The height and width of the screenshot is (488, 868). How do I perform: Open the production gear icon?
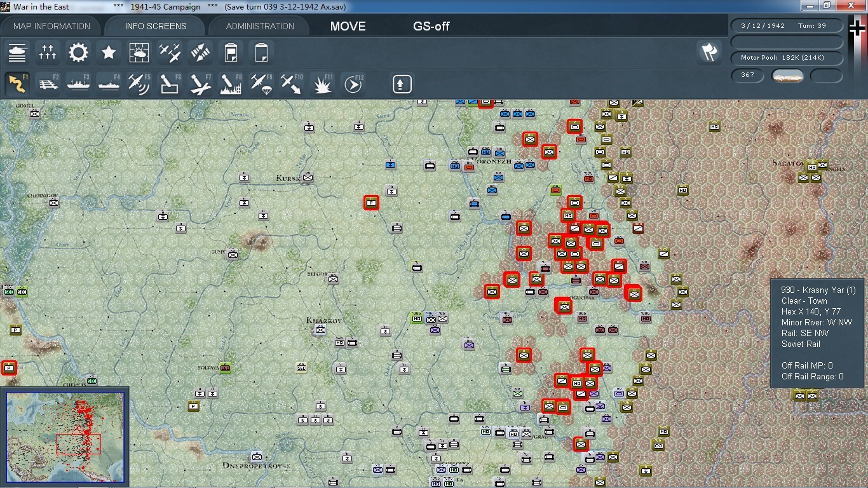click(78, 52)
